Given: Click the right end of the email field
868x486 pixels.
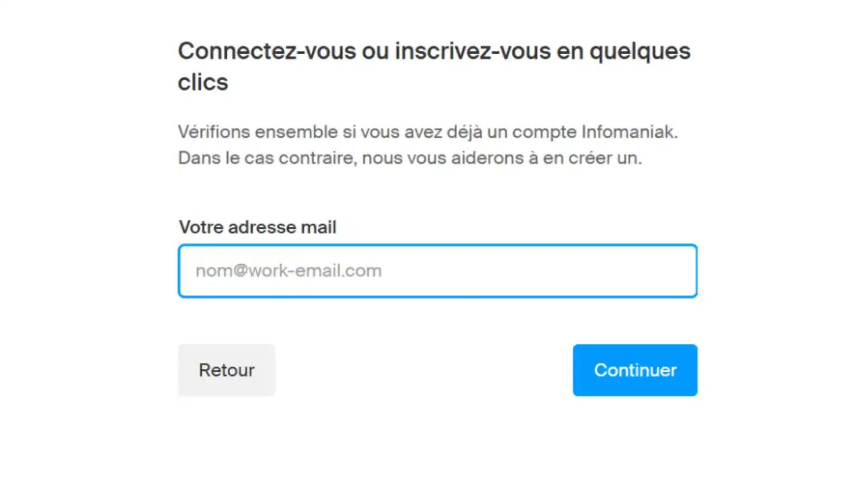Looking at the screenshot, I should pyautogui.click(x=673, y=271).
